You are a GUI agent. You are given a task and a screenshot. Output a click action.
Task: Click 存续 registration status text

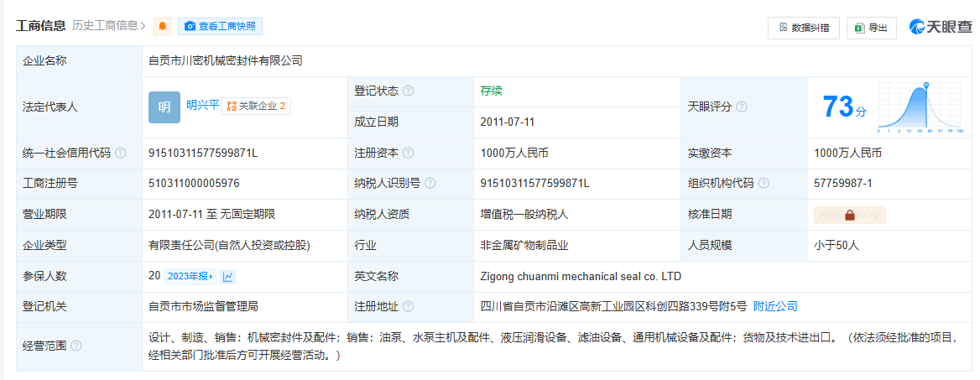click(491, 91)
